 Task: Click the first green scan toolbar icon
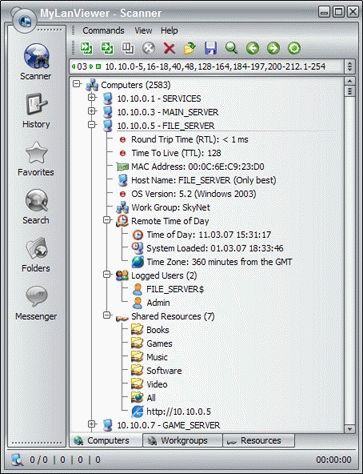click(87, 48)
